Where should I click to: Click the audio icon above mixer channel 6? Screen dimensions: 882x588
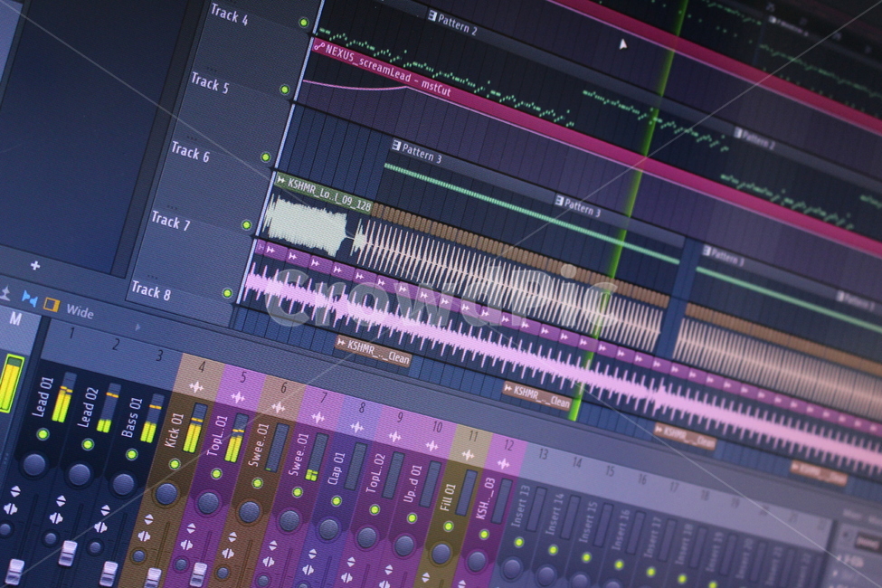pos(278,407)
